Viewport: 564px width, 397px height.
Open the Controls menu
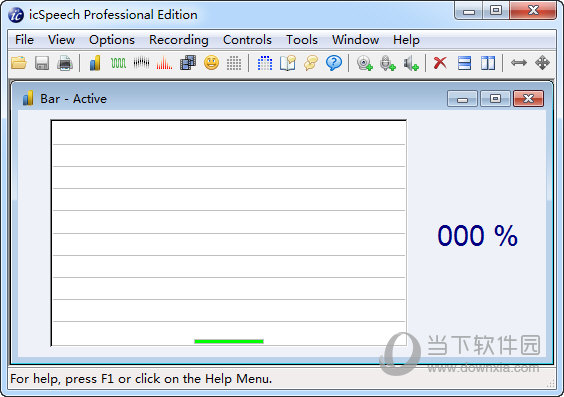[x=247, y=40]
